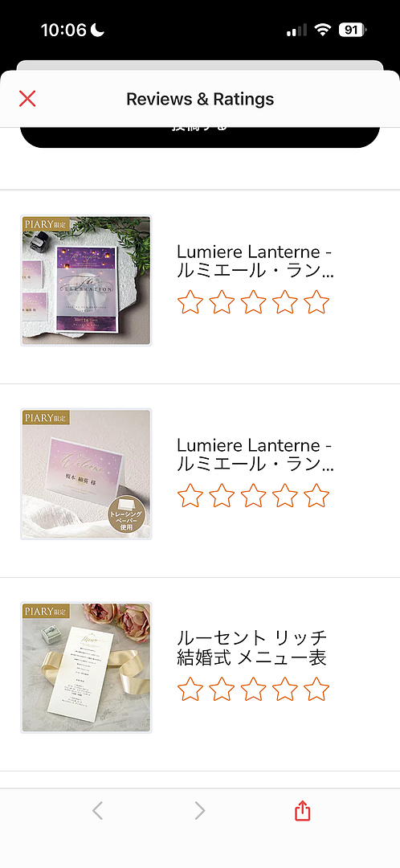Give second Lumiere Lanterne item two stars
The width and height of the screenshot is (400, 868).
tap(222, 495)
